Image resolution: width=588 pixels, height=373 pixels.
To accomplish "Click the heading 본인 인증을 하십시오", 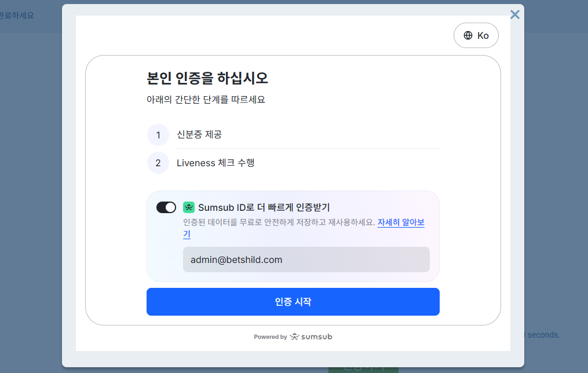I will (207, 78).
